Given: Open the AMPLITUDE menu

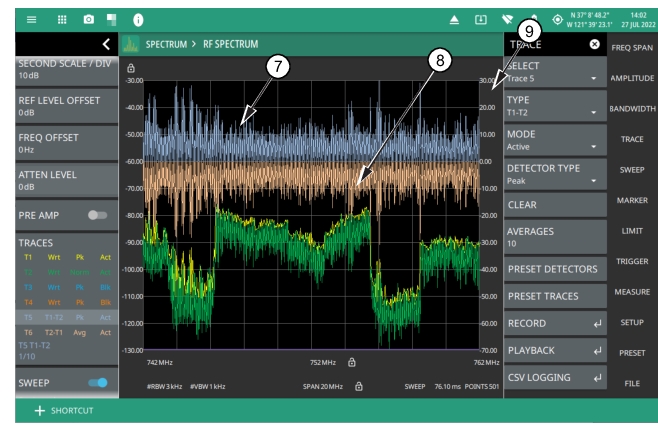Looking at the screenshot, I should click(631, 77).
